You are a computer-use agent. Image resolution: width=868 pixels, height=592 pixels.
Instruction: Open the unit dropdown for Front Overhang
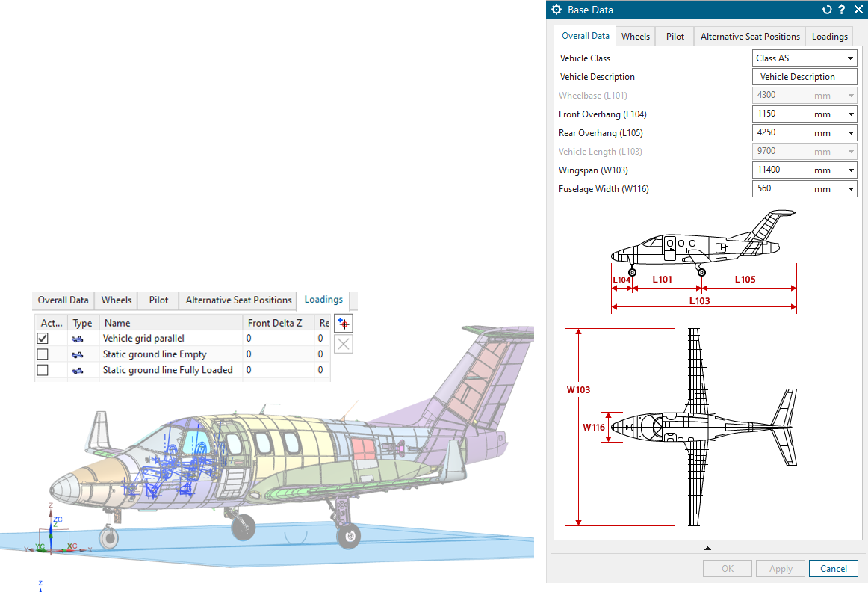[851, 113]
